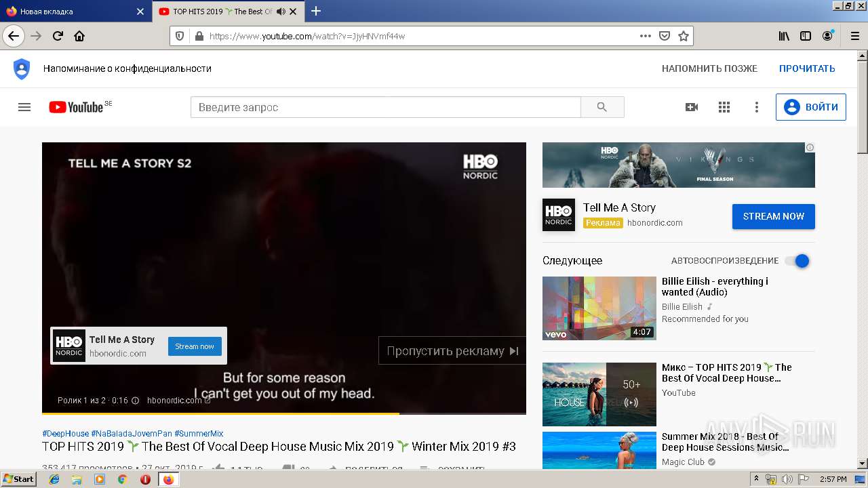Open Billie Eilish everything i wanted thumbnail
The image size is (868, 488).
click(599, 308)
